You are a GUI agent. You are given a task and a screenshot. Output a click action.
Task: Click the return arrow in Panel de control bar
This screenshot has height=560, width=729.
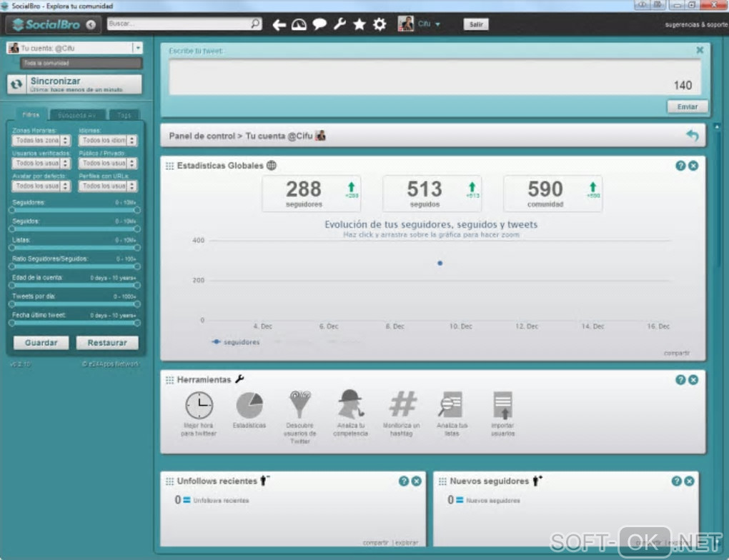[693, 135]
